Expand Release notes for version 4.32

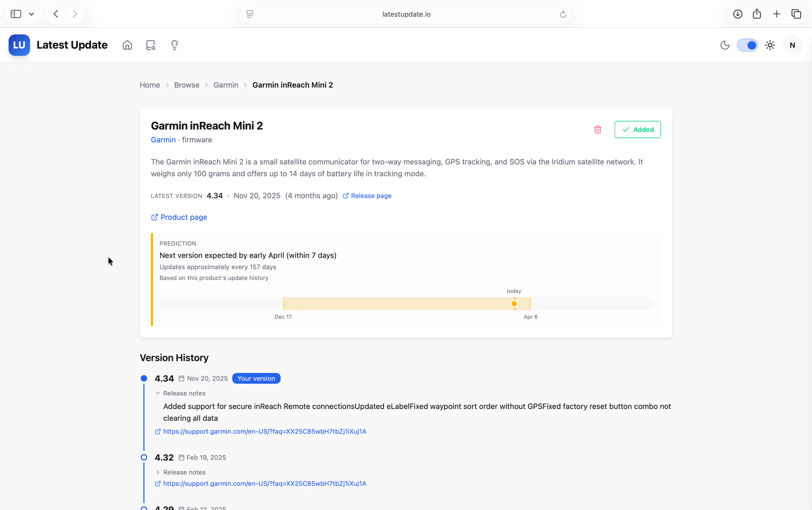tap(181, 472)
